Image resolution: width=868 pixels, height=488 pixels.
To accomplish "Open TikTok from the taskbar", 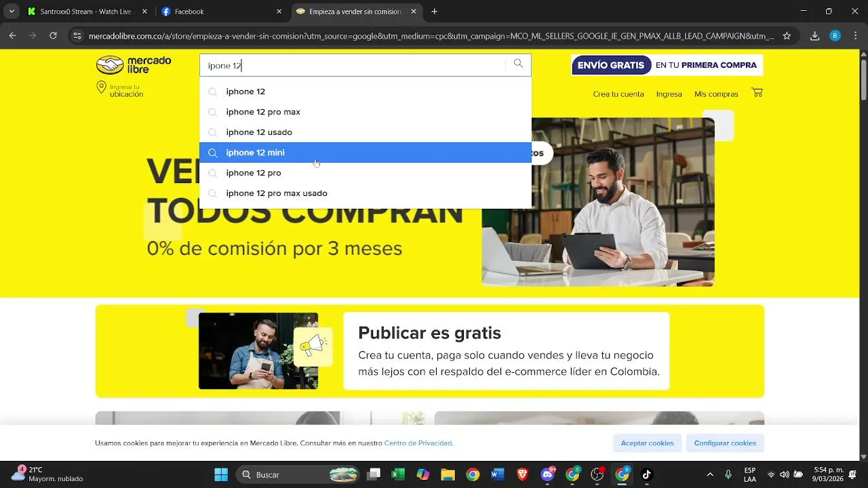I will pyautogui.click(x=647, y=474).
